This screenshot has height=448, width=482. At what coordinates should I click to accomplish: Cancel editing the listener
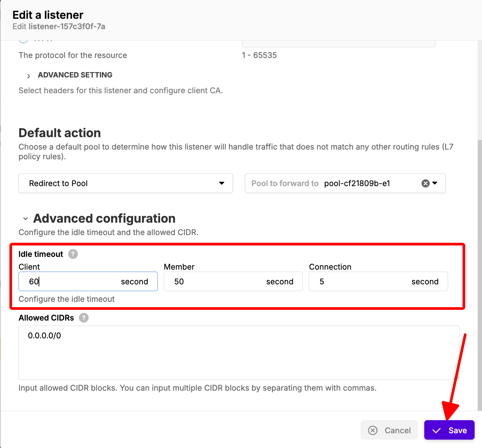pos(389,430)
